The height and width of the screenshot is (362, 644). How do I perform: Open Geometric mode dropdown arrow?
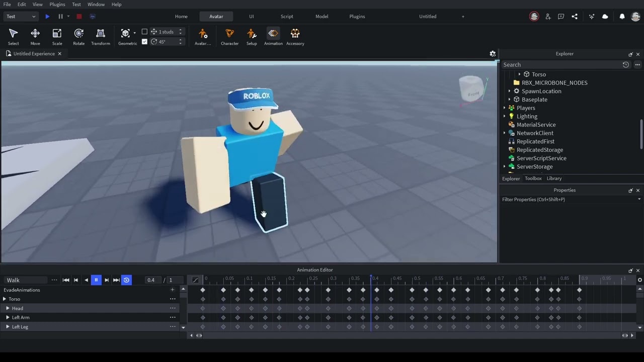(x=134, y=33)
